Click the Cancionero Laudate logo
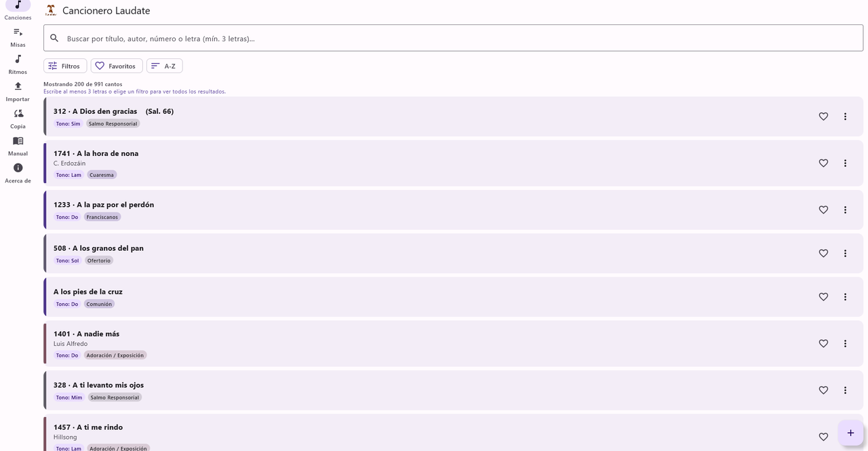The image size is (868, 451). 51,10
